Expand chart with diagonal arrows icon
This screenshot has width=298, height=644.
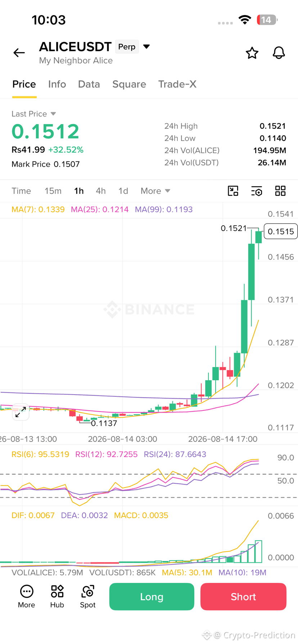21,412
